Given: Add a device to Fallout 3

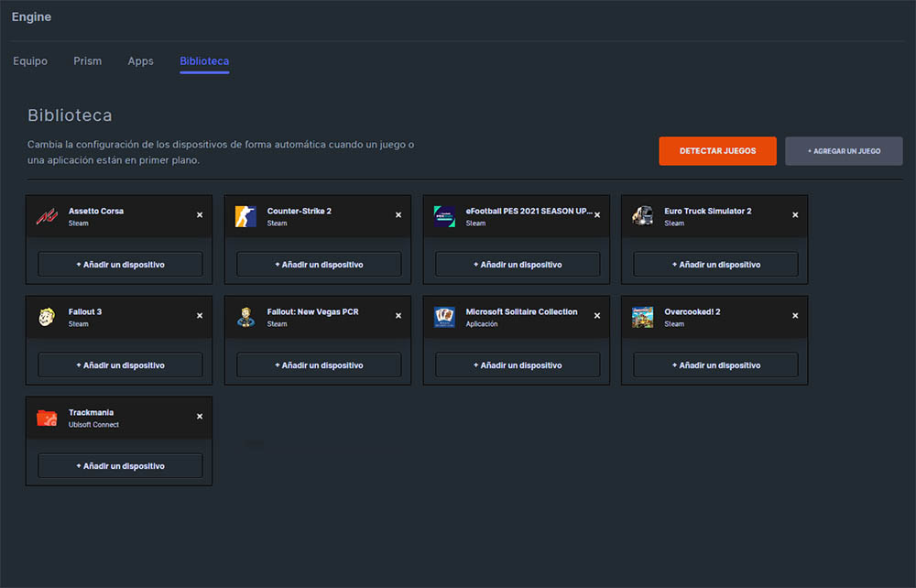Looking at the screenshot, I should pos(120,365).
